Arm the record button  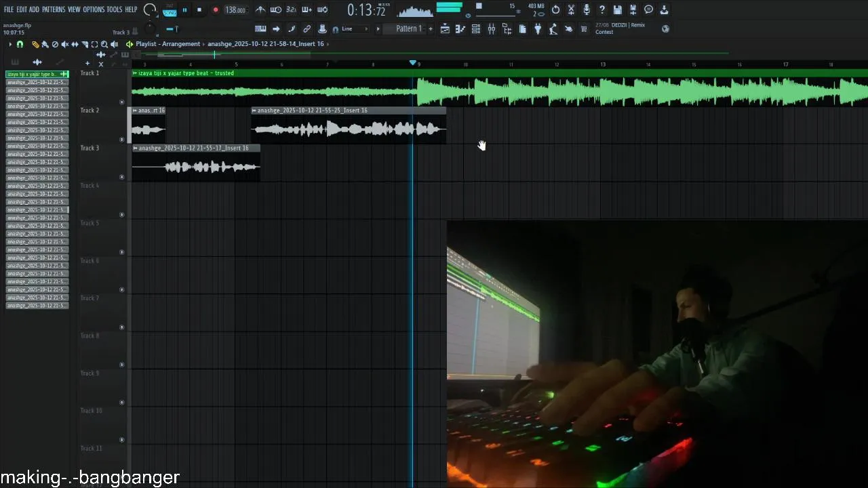click(216, 10)
